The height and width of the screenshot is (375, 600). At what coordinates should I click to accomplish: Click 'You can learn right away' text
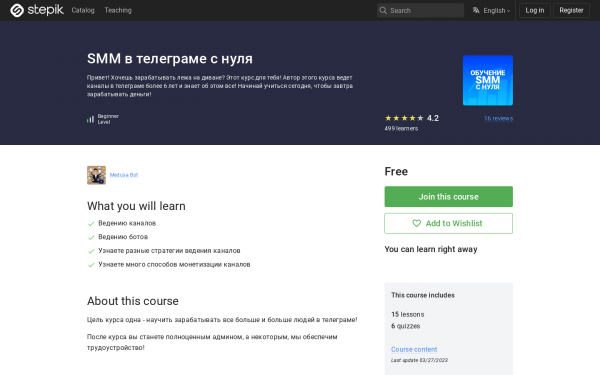click(431, 249)
